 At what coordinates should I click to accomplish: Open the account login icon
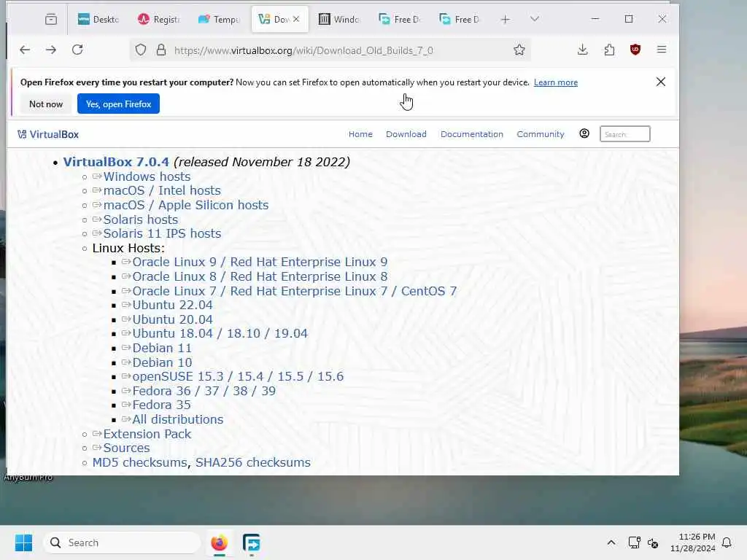point(584,133)
